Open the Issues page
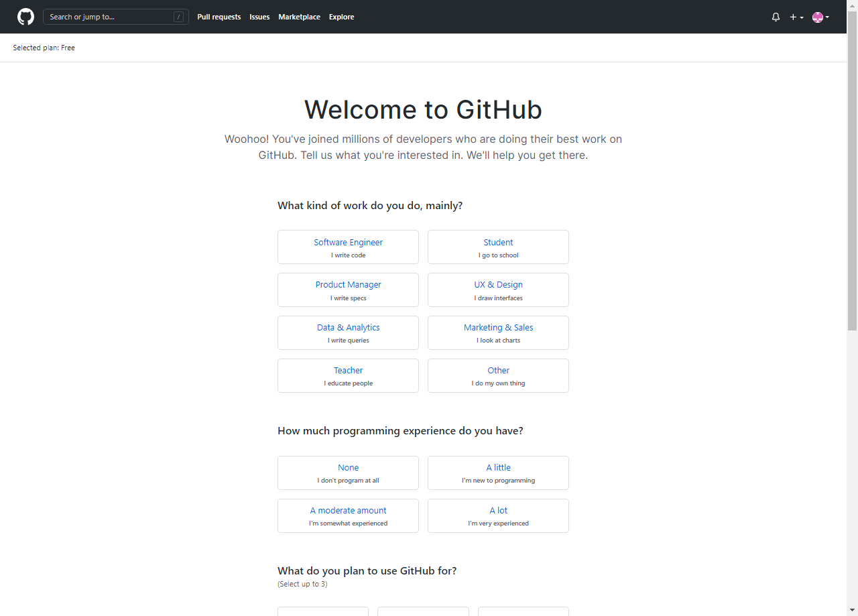The image size is (858, 616). 259,17
